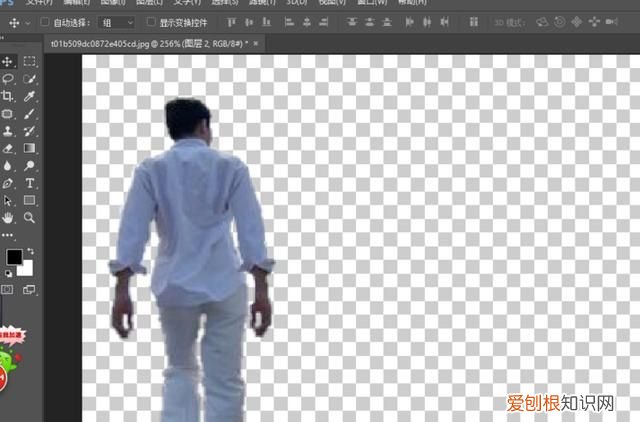Open the black foreground color swatch
The height and width of the screenshot is (422, 640).
[13, 258]
